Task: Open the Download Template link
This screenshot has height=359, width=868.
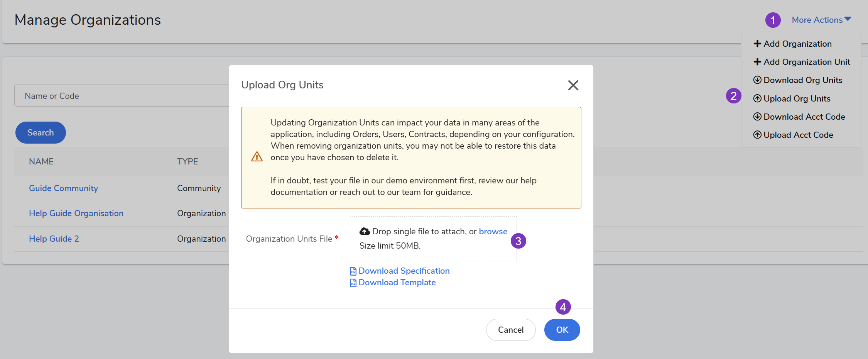Action: point(397,283)
